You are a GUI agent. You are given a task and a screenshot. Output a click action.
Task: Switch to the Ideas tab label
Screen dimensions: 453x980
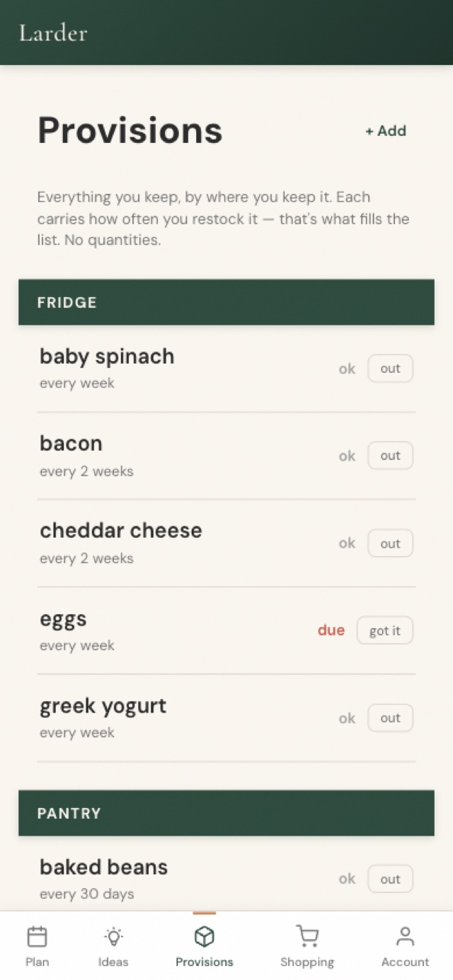click(113, 962)
